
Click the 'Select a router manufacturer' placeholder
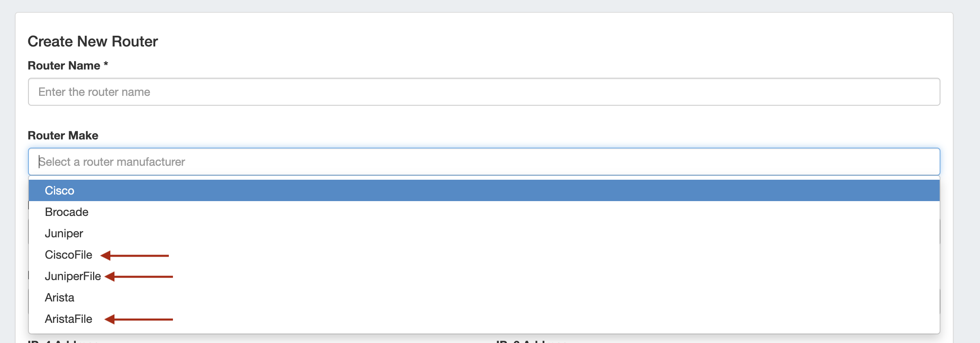(x=112, y=162)
